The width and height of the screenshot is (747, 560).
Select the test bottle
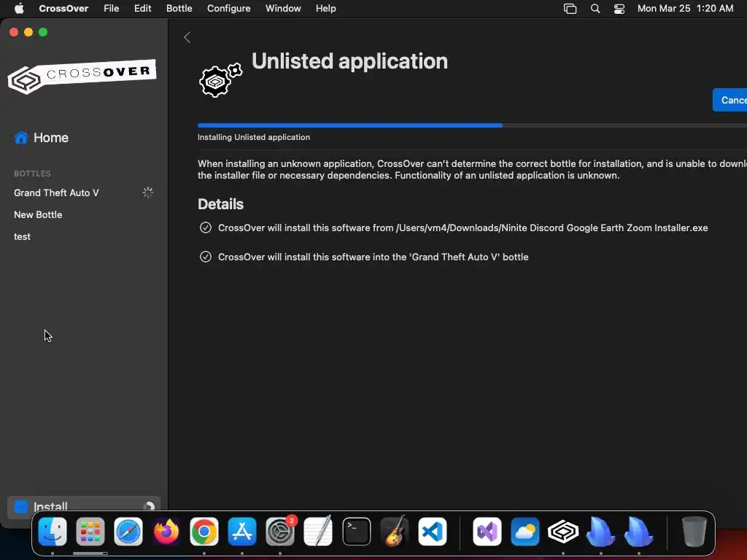22,237
